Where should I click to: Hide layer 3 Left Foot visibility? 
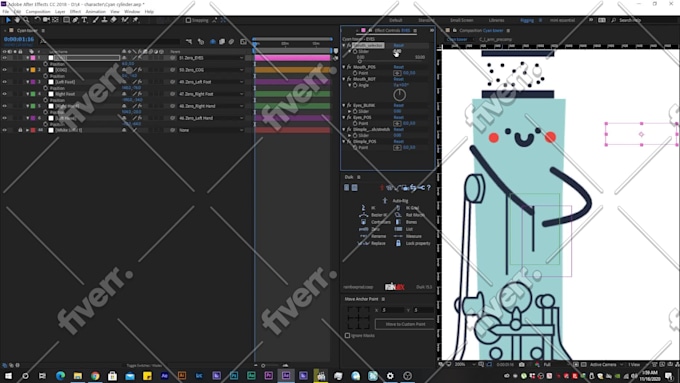click(x=5, y=82)
